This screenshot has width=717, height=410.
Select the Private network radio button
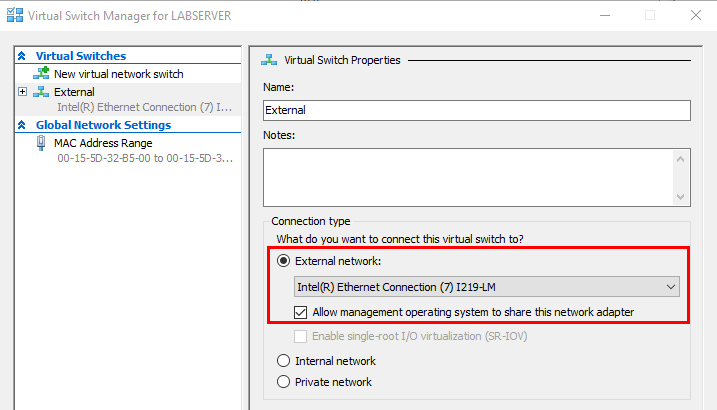pyautogui.click(x=284, y=382)
